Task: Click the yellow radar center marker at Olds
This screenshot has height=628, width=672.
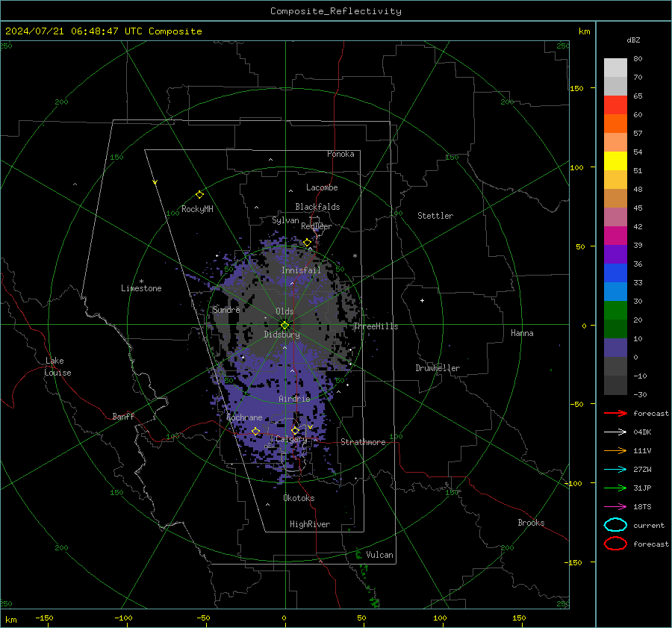Action: tap(285, 325)
